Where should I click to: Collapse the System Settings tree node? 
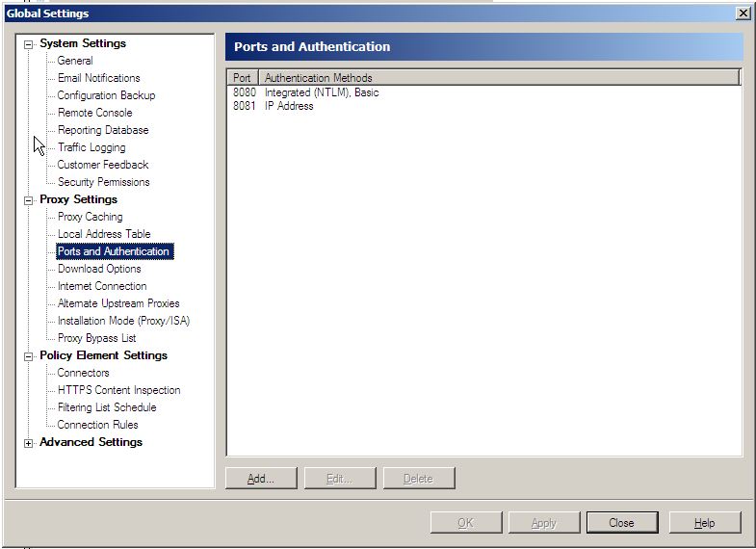(29, 43)
